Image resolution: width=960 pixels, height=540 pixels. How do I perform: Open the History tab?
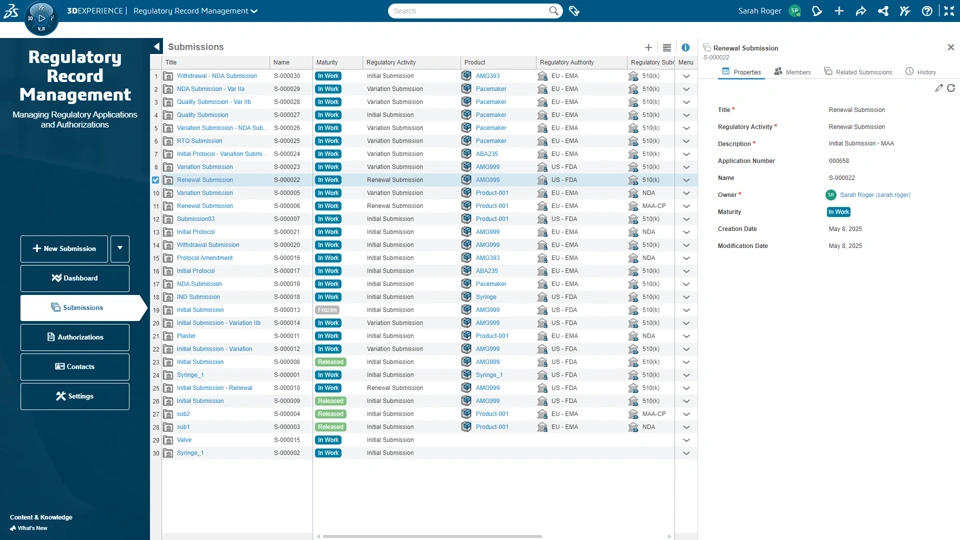pos(921,72)
